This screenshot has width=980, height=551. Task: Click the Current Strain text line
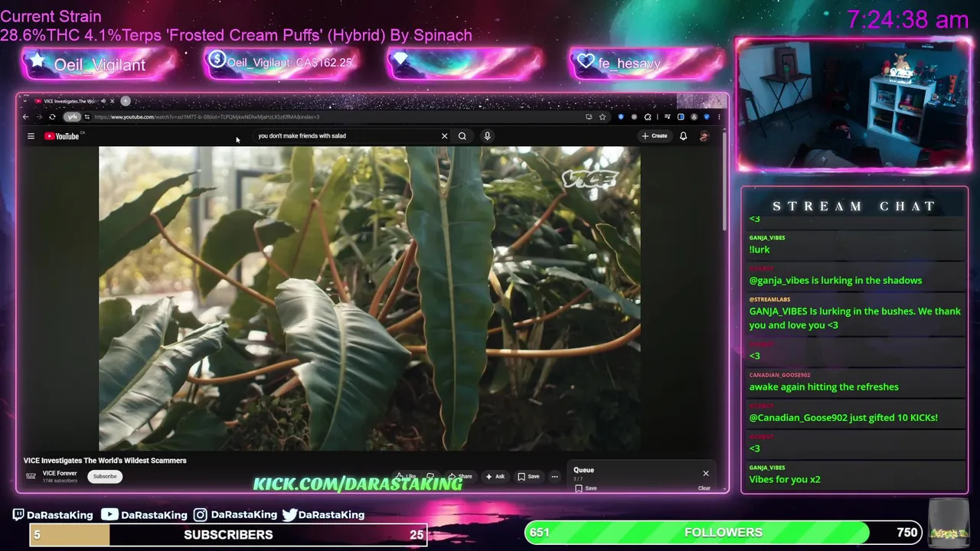coord(51,16)
